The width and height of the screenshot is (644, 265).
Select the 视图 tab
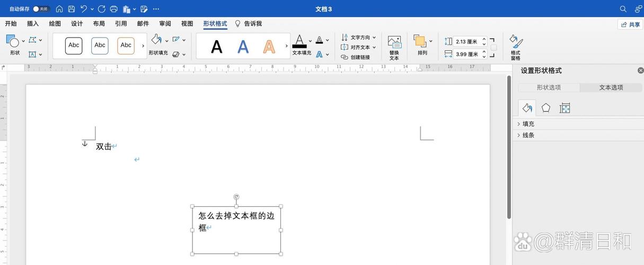(187, 24)
